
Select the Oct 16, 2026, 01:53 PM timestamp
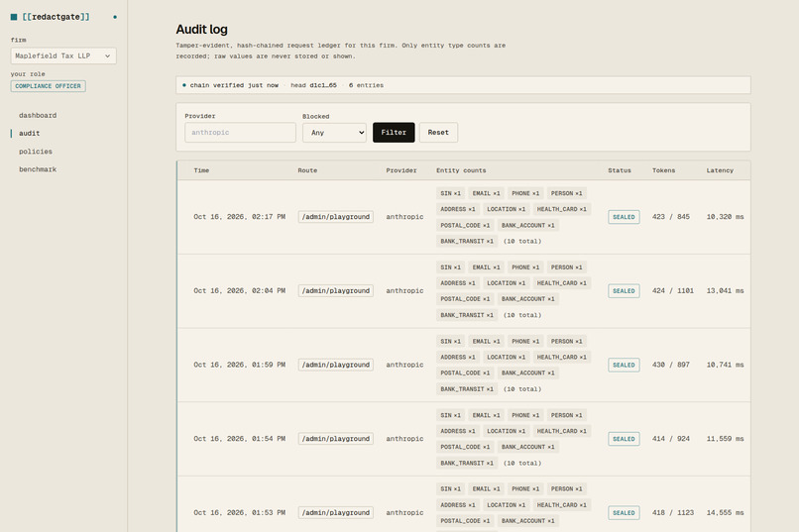(240, 512)
